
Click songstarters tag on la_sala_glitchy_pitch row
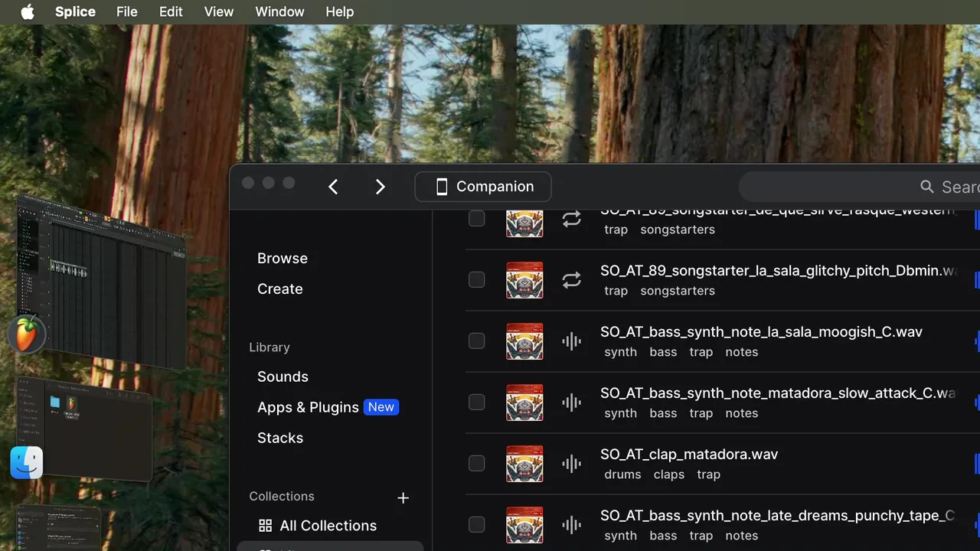pyautogui.click(x=678, y=291)
